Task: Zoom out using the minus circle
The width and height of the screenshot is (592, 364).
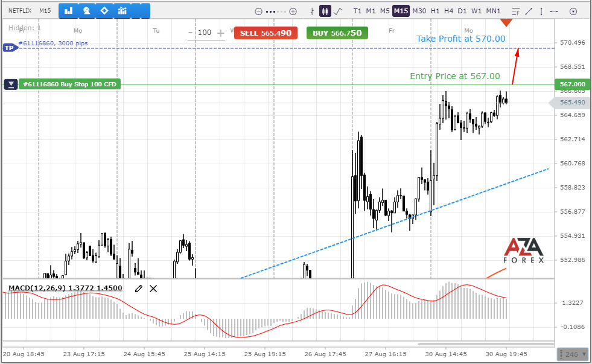Action: click(259, 11)
